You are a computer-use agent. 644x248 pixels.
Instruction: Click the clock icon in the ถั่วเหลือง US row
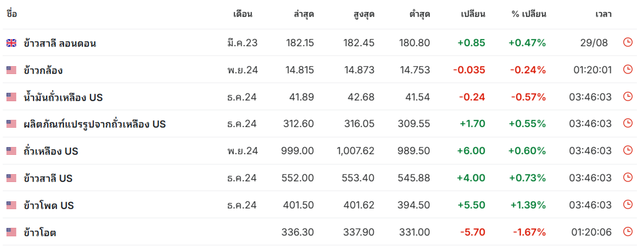click(628, 151)
